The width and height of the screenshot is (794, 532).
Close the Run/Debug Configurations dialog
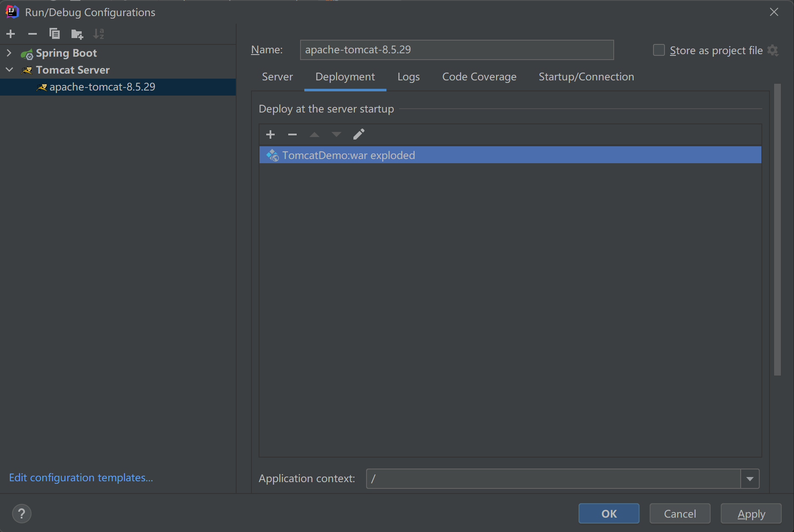tap(774, 12)
